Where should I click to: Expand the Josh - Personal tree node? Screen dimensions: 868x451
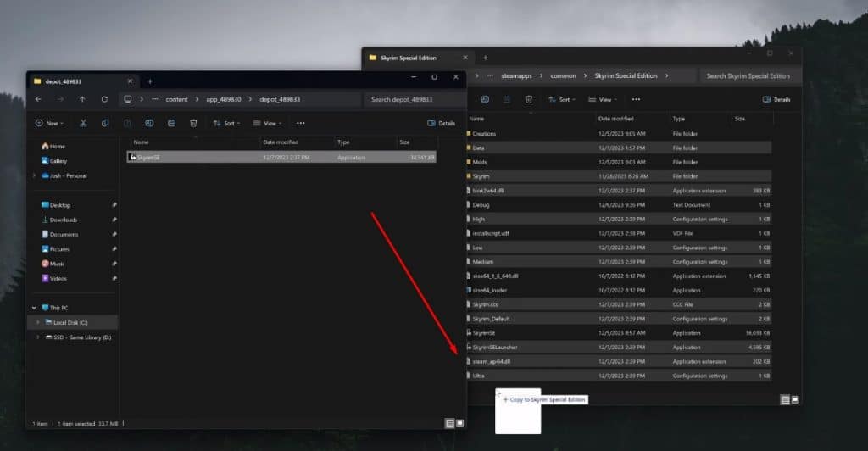click(34, 175)
